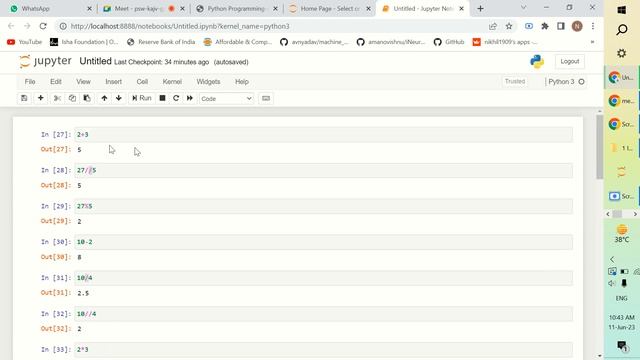Screen dimensions: 640x360
Task: Open the GitHub bookmark
Action: click(x=449, y=42)
